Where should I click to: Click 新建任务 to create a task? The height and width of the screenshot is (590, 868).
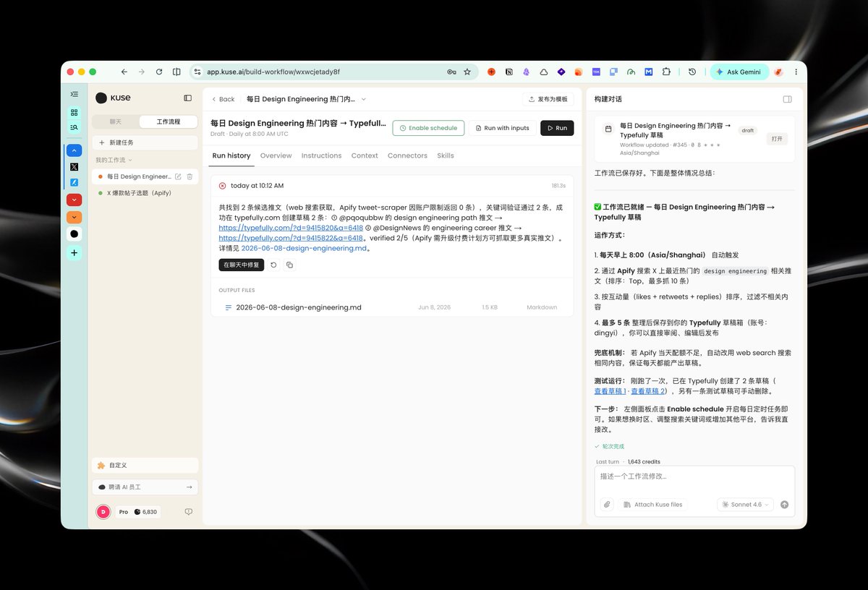coord(145,142)
